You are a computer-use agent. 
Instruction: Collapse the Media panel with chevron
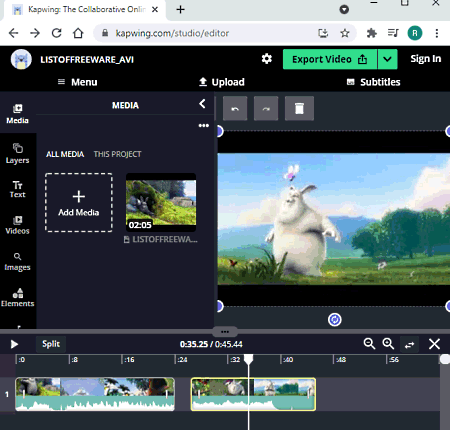tap(202, 104)
